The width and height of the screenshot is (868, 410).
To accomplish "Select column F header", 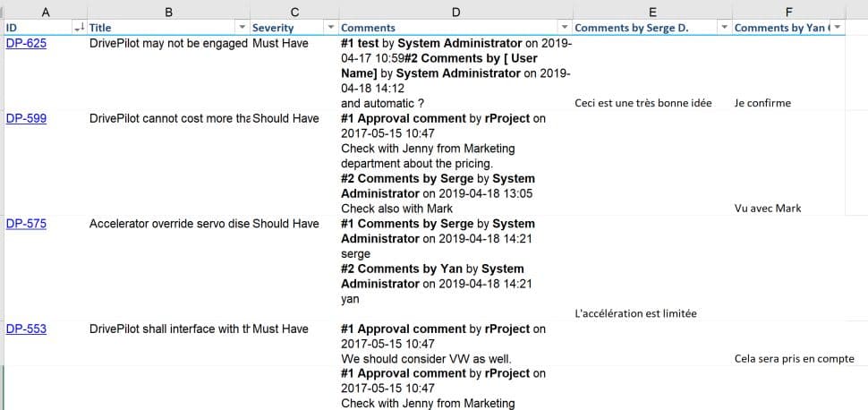I will [x=787, y=11].
